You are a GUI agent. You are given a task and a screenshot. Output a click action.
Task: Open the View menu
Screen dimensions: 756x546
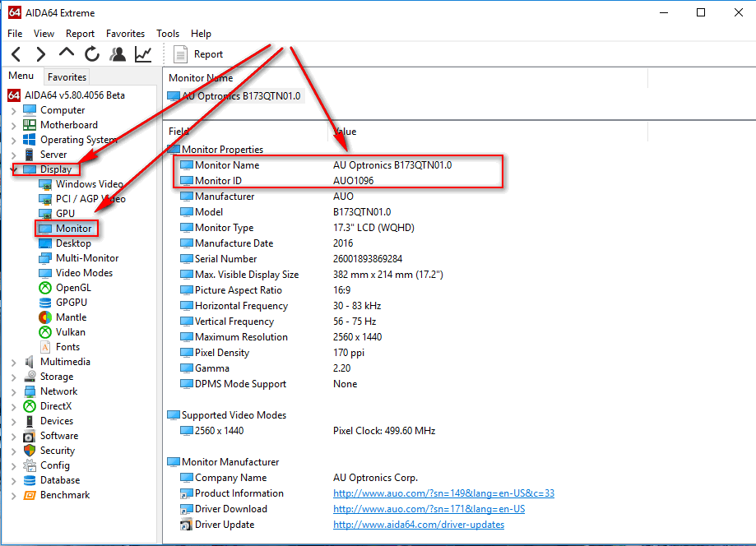[x=44, y=33]
